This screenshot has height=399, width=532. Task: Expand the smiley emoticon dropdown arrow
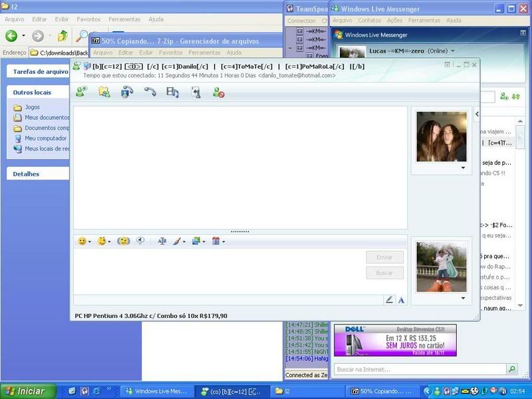(x=90, y=241)
